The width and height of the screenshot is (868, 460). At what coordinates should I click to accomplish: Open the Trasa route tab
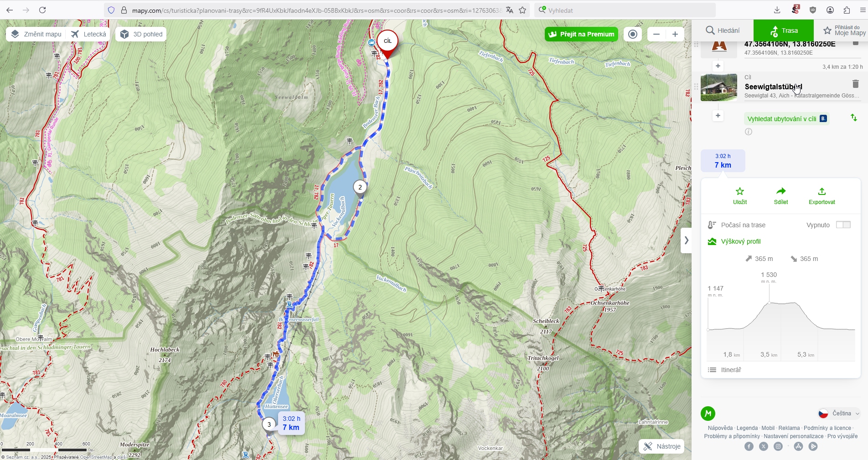[784, 31]
